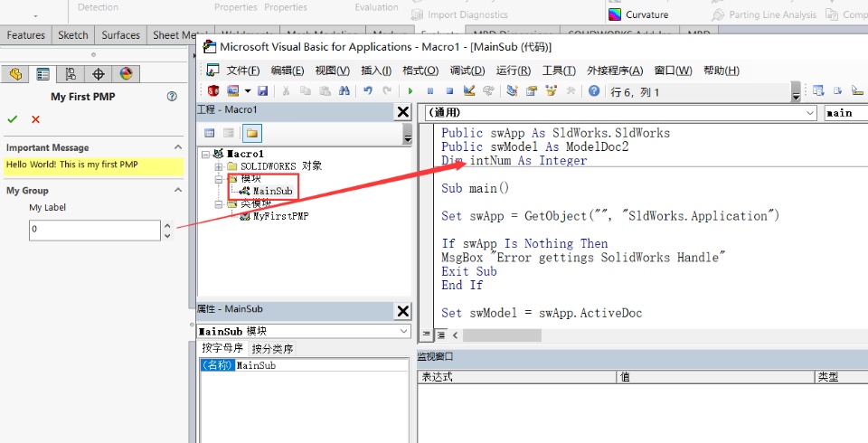868x443 pixels.
Task: Switch to the 按分类序 tab
Action: point(272,348)
